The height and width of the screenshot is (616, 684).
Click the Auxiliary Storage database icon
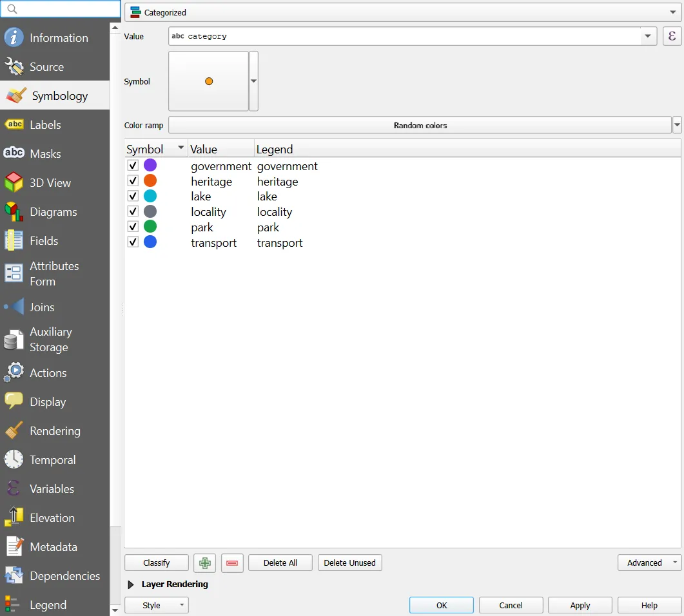click(x=14, y=340)
